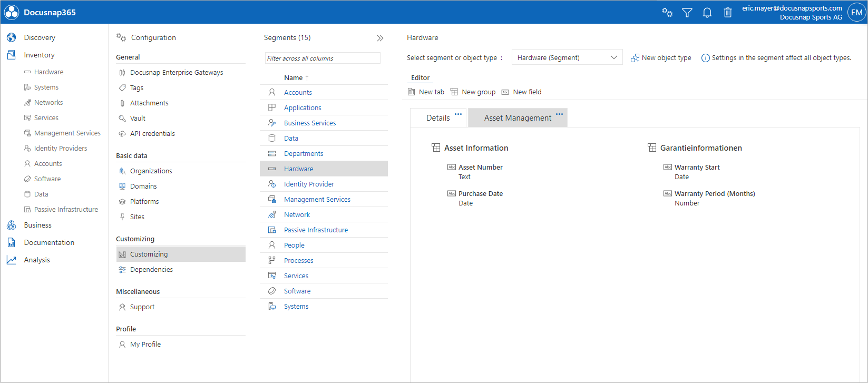Click the Tags icon in General
The height and width of the screenshot is (383, 868).
point(122,88)
